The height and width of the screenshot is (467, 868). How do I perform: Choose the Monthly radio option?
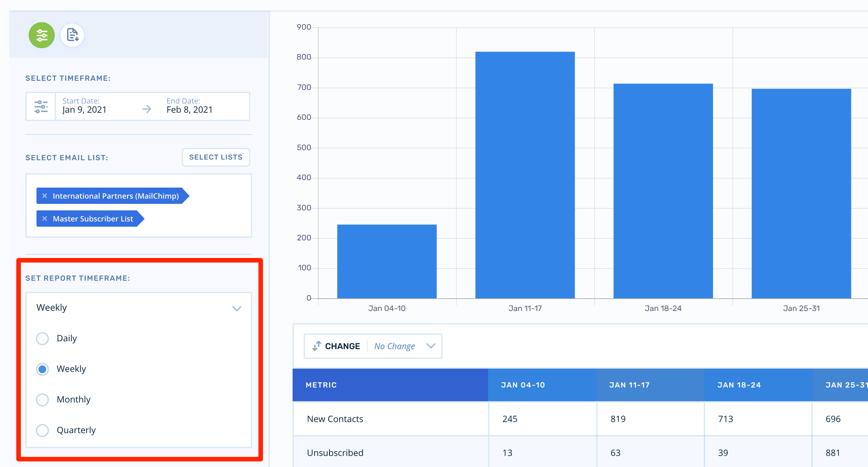click(x=42, y=400)
